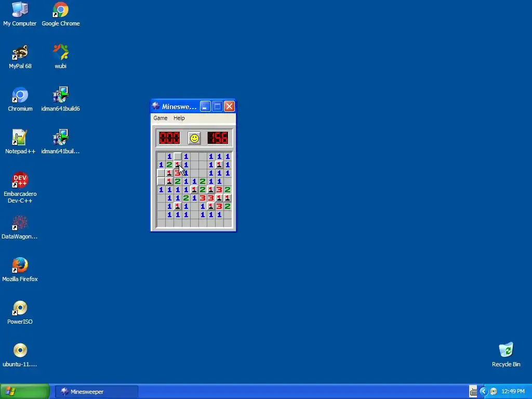Click the red 3 in the third row
Screen dimensions: 532x399
pos(178,173)
